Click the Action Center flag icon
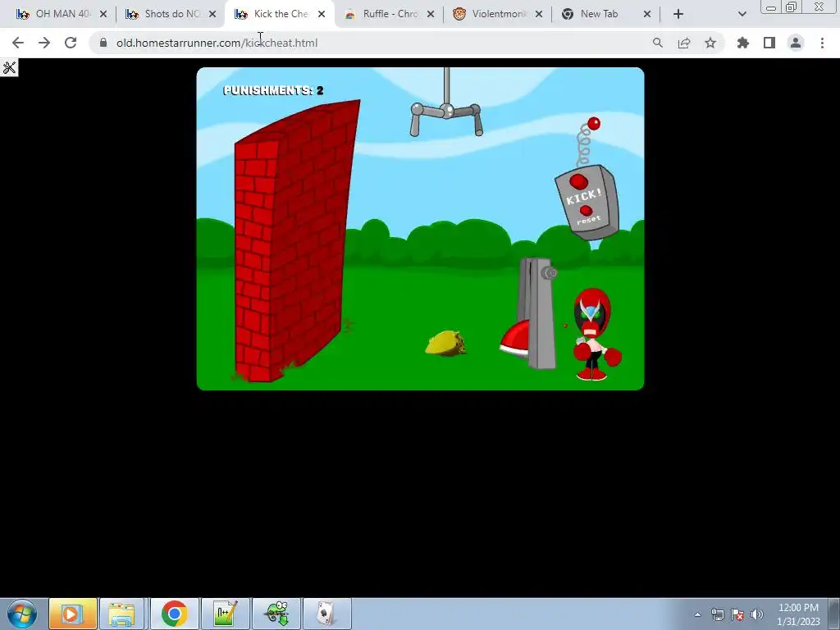This screenshot has height=630, width=840. point(737,615)
